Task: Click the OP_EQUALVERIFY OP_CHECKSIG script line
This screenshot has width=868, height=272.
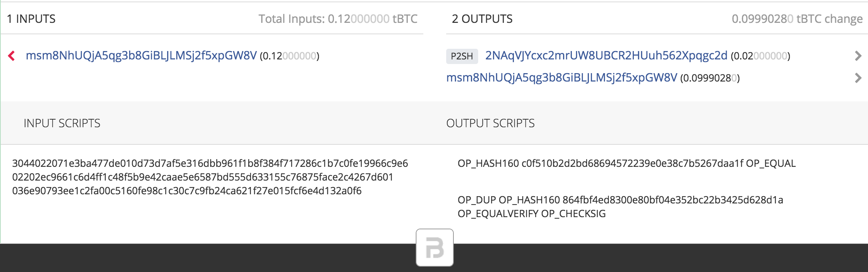Action: (x=531, y=214)
